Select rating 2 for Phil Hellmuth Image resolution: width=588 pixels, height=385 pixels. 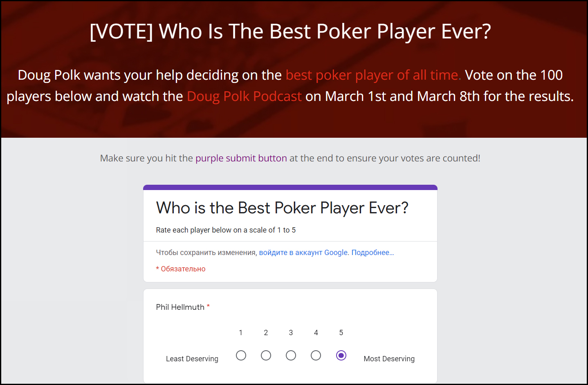tap(266, 356)
